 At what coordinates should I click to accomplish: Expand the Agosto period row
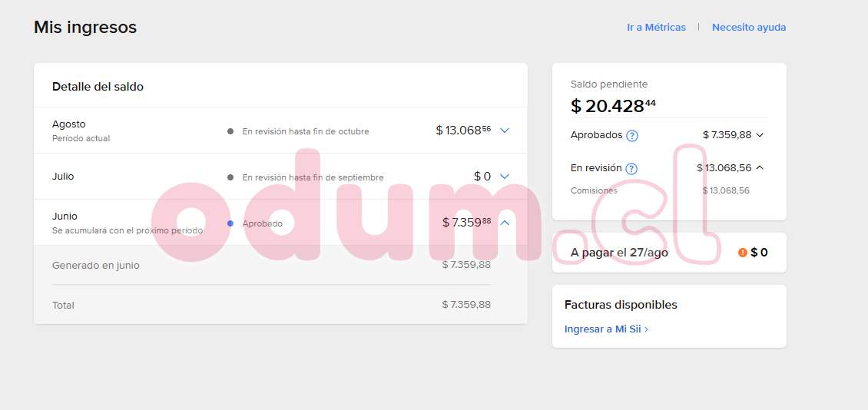click(505, 131)
